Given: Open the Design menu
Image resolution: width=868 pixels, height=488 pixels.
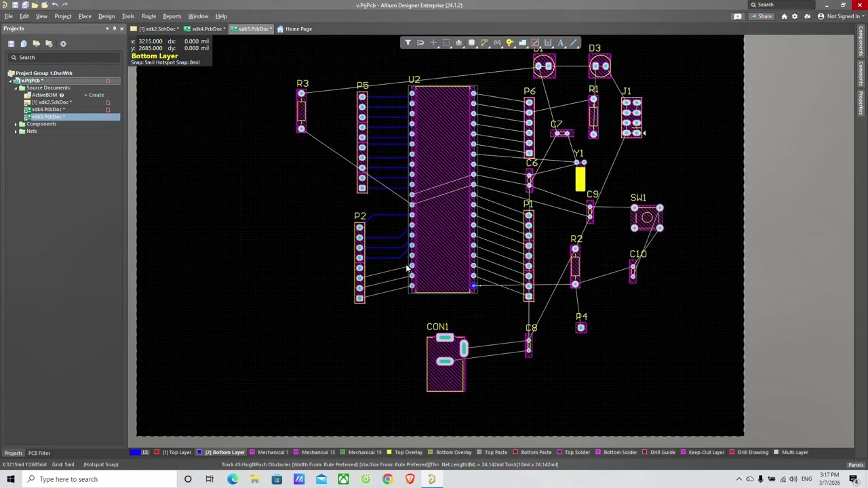Looking at the screenshot, I should tap(106, 16).
